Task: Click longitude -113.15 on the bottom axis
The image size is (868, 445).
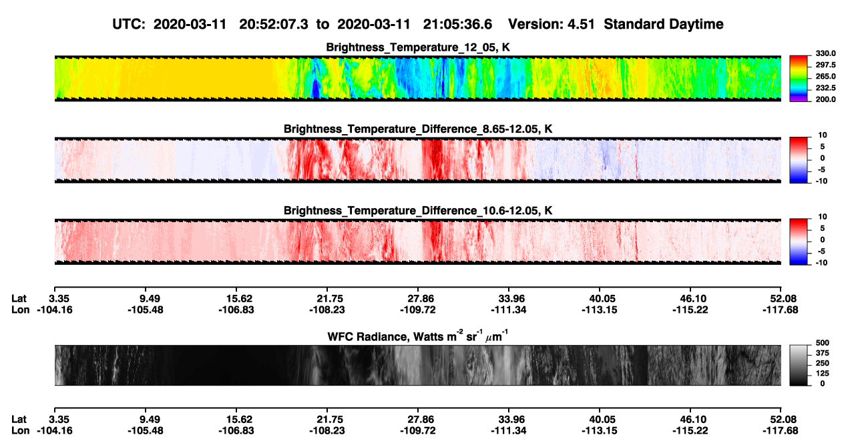Action: (600, 430)
